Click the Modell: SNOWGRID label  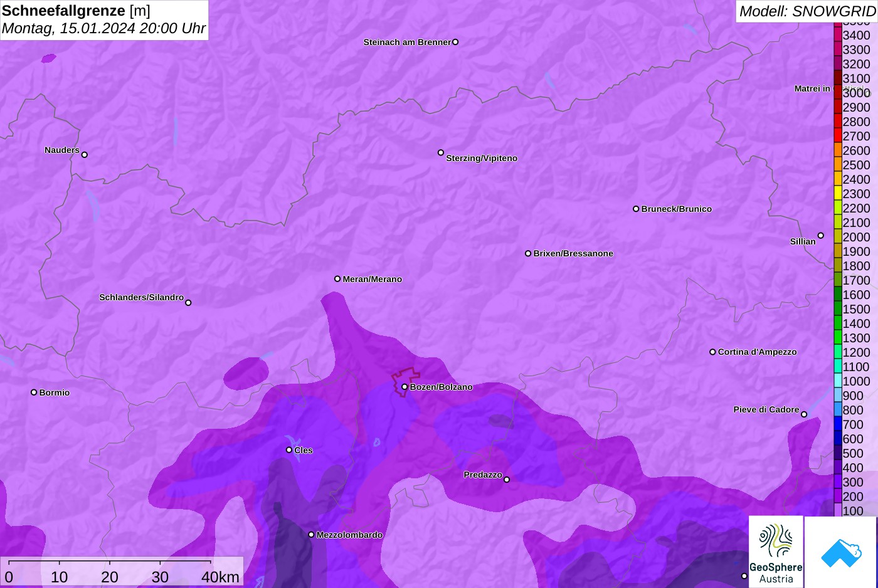(x=807, y=11)
